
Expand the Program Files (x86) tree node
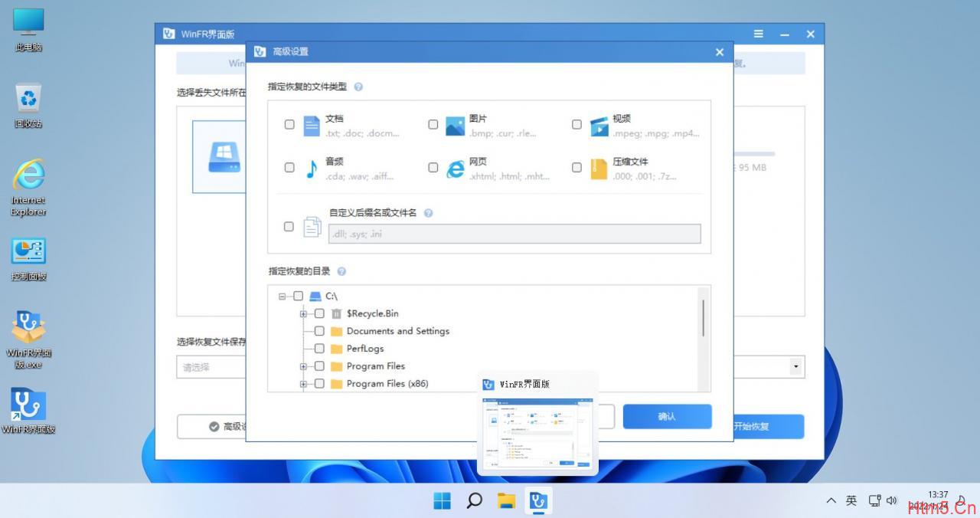[304, 384]
